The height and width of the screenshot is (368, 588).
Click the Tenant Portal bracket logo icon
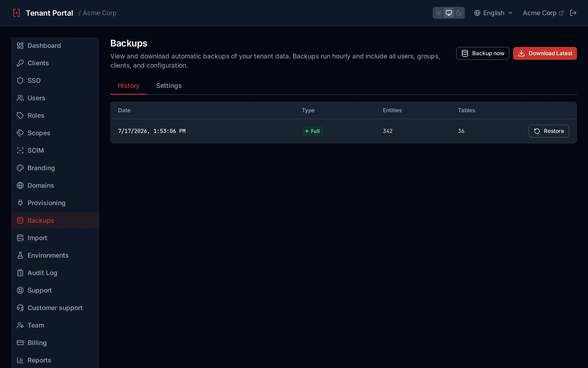click(16, 13)
